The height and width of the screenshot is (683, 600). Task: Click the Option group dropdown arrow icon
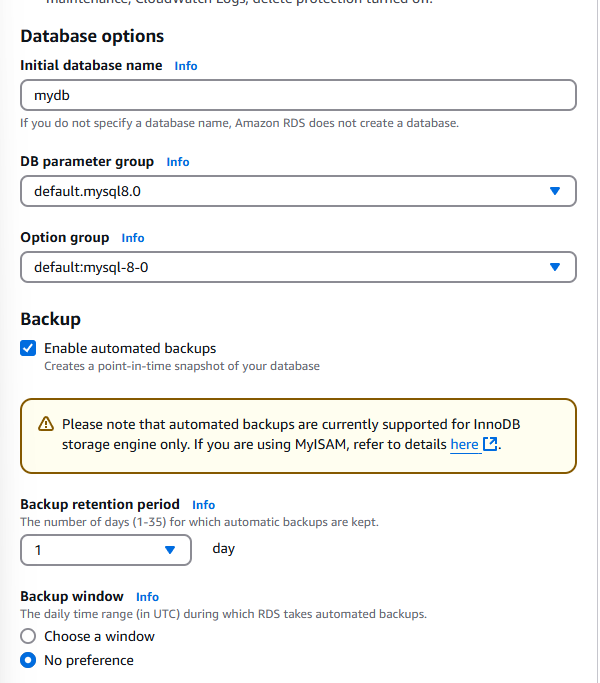(556, 267)
